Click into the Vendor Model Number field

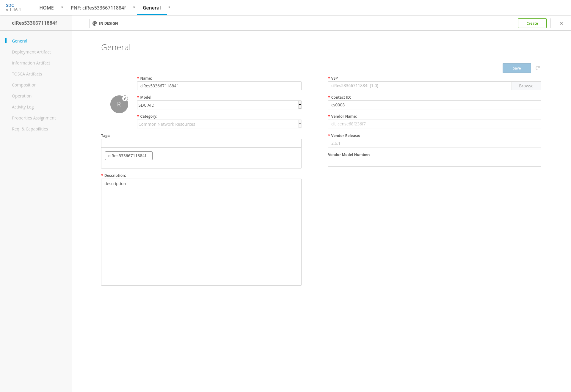click(434, 162)
